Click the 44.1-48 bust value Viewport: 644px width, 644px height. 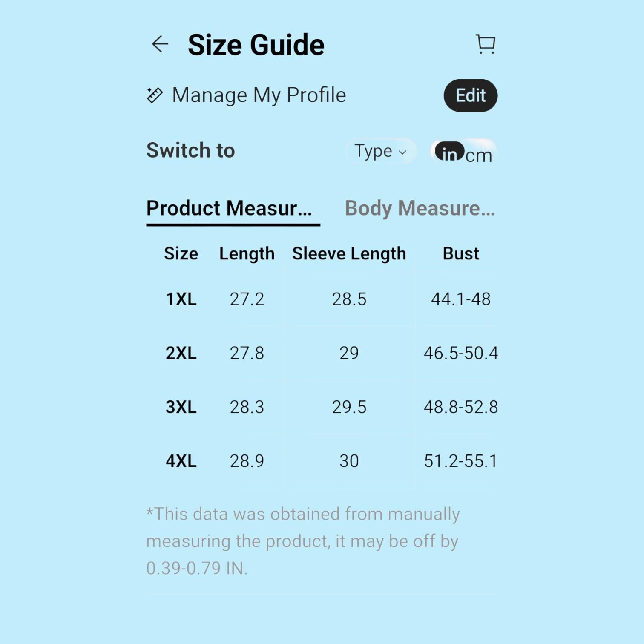pos(461,299)
